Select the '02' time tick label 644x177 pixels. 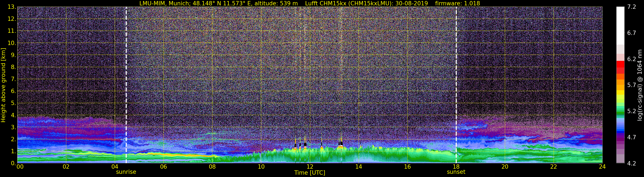coord(66,167)
